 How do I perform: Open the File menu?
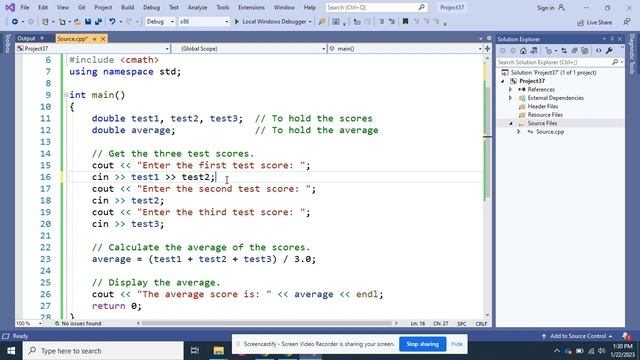pyautogui.click(x=24, y=7)
